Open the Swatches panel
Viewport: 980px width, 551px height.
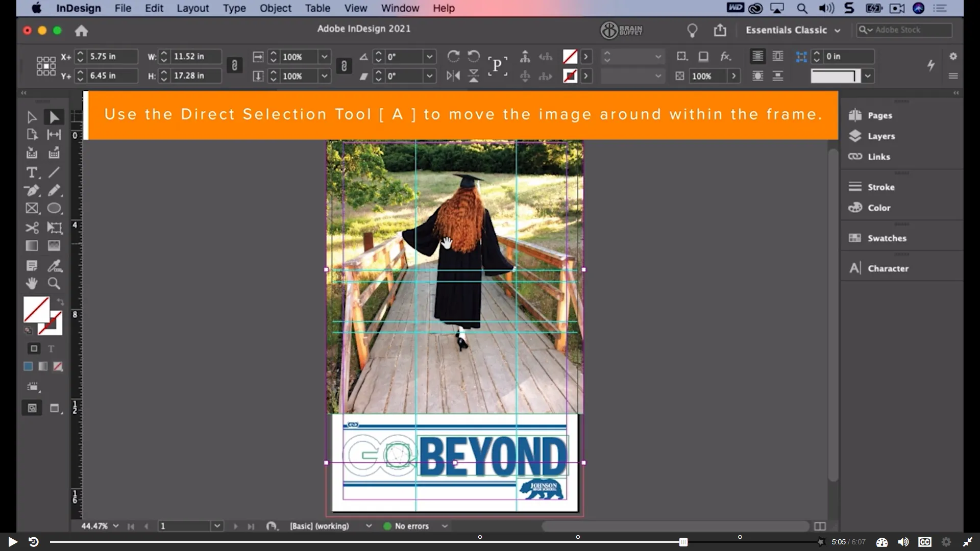point(886,238)
